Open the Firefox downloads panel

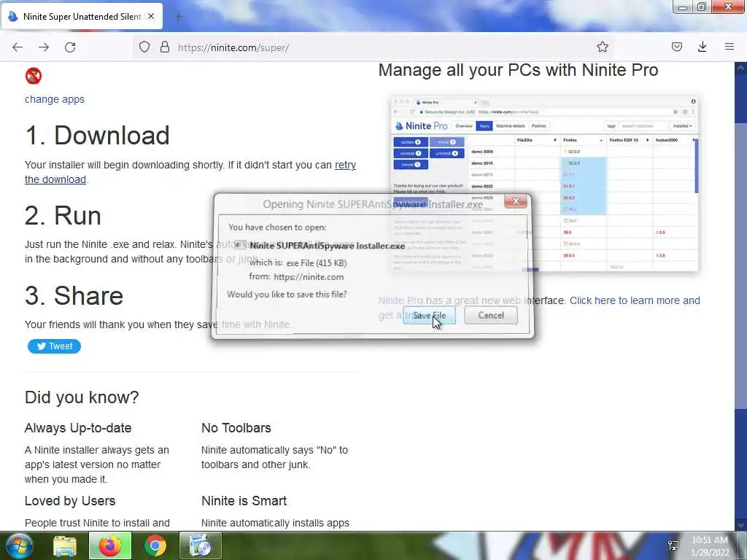tap(703, 47)
